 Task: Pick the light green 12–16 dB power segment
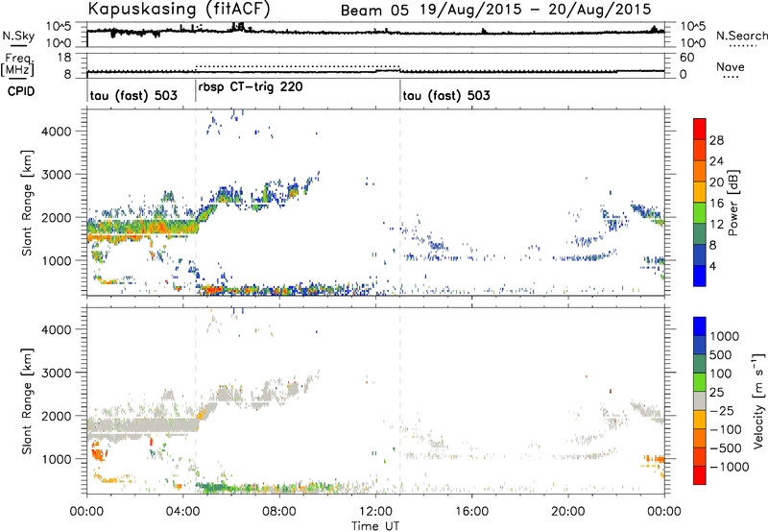(x=700, y=213)
